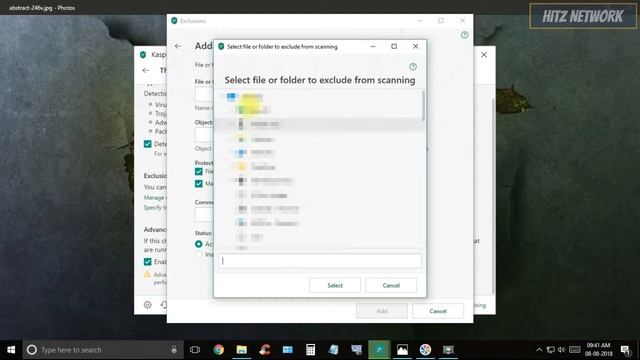This screenshot has height=360, width=640.
Task: Select the Active status radio button
Action: point(199,244)
